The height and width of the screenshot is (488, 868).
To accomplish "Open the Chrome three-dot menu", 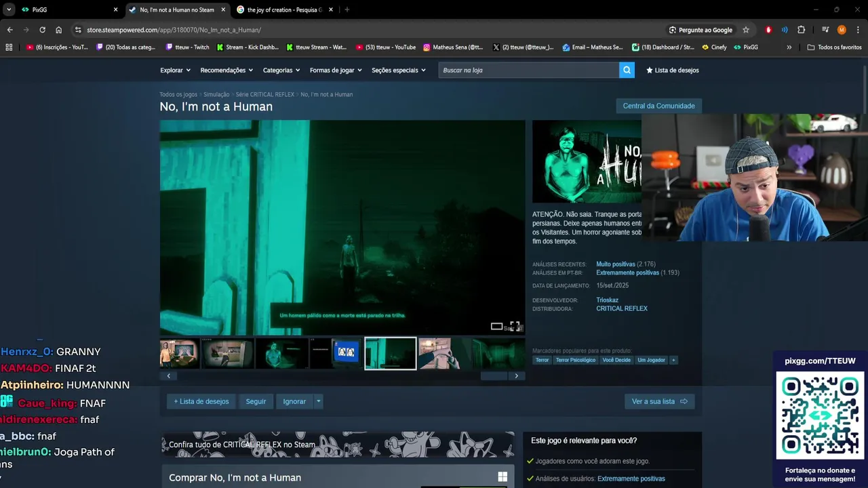I will (x=858, y=30).
